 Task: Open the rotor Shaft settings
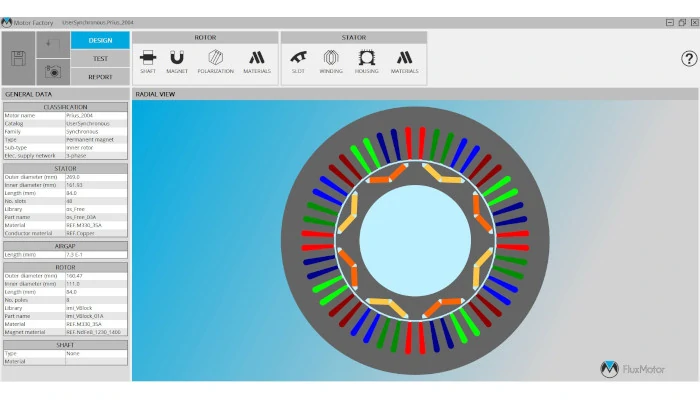tap(148, 62)
